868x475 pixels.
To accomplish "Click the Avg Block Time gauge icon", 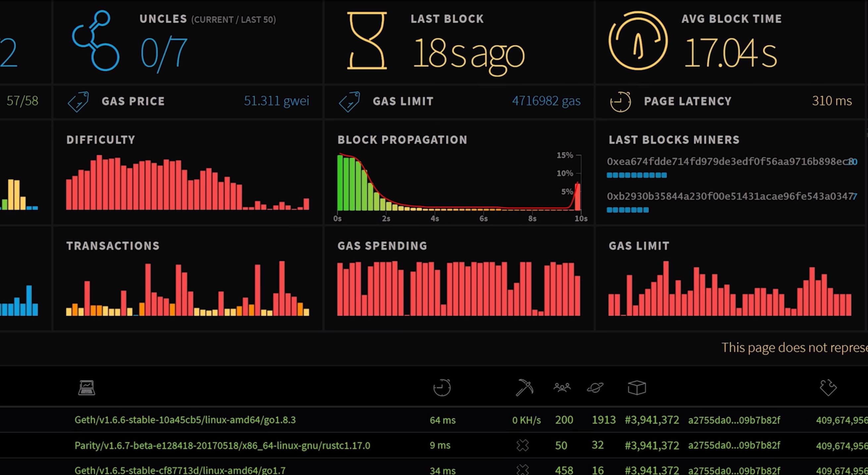I will click(638, 41).
